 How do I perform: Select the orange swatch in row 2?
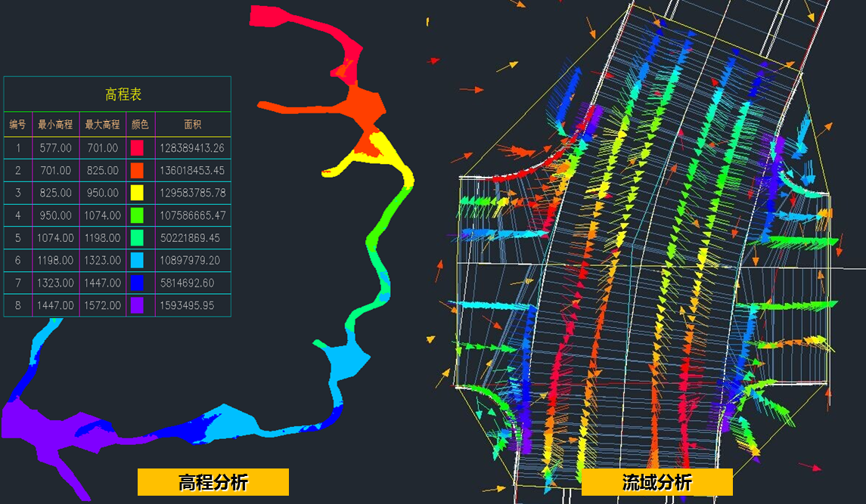point(137,171)
